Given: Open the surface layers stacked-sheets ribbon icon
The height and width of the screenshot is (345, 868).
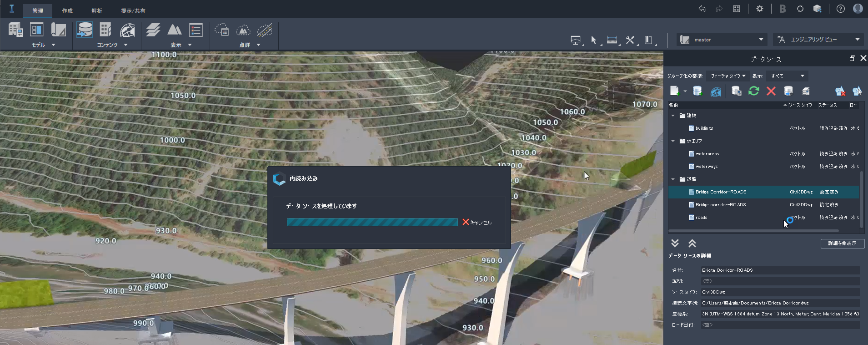Looking at the screenshot, I should tap(153, 30).
